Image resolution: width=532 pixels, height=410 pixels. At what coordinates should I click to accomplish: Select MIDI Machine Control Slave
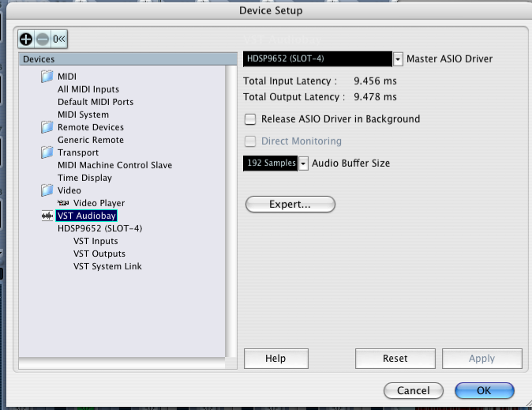tap(114, 165)
